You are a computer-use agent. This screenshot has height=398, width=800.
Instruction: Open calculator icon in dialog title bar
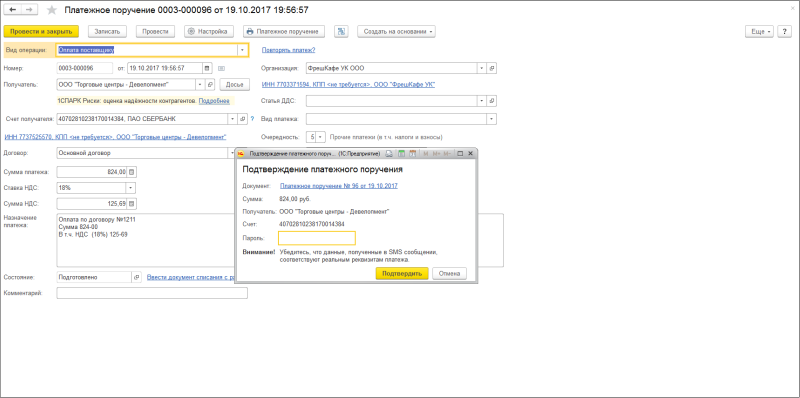401,153
